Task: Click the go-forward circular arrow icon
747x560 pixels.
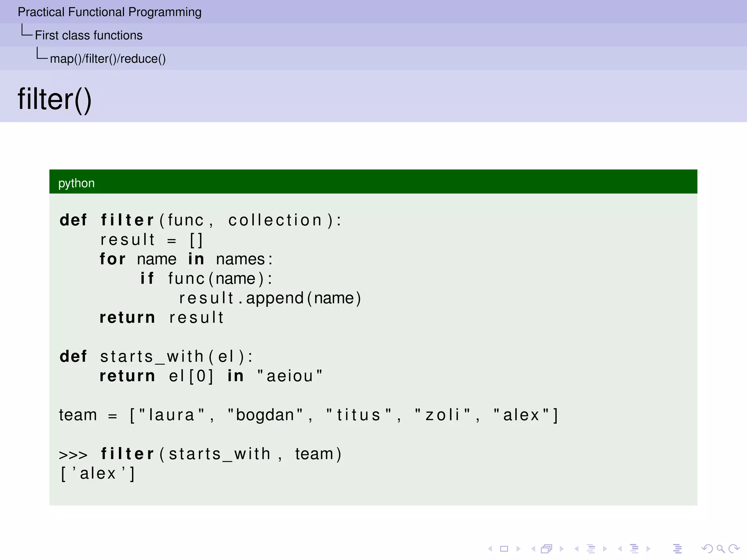Action: pyautogui.click(x=734, y=549)
